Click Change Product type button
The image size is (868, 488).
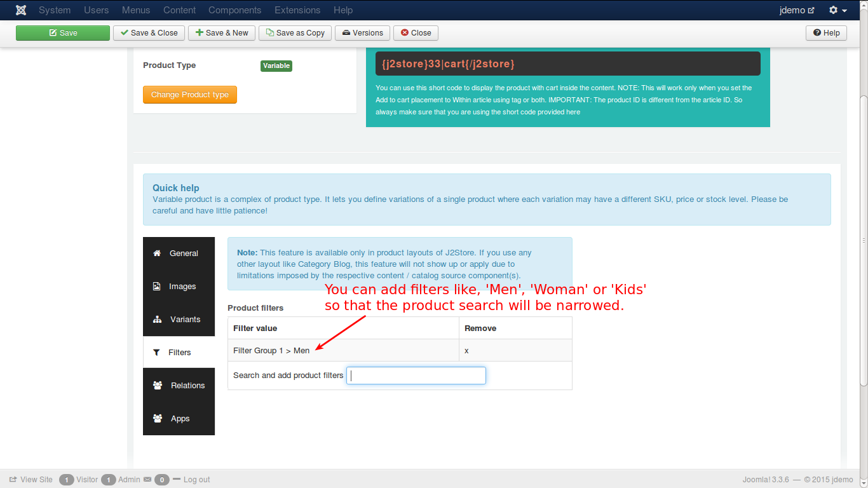190,95
